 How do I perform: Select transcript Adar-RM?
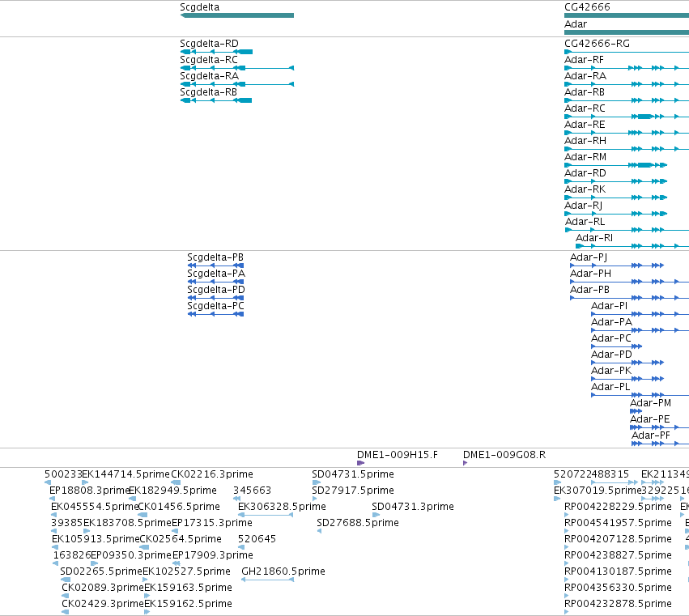585,157
